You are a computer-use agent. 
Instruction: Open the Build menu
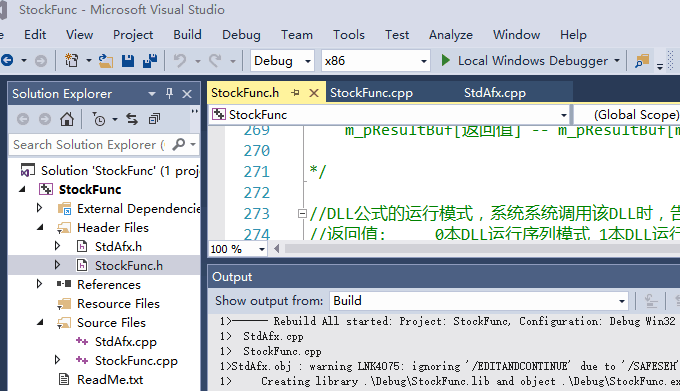tap(187, 35)
